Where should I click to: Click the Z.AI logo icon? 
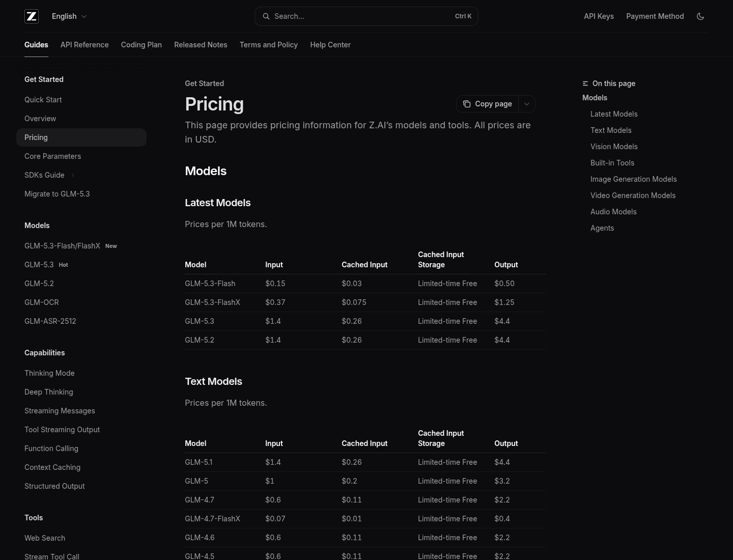pos(32,16)
